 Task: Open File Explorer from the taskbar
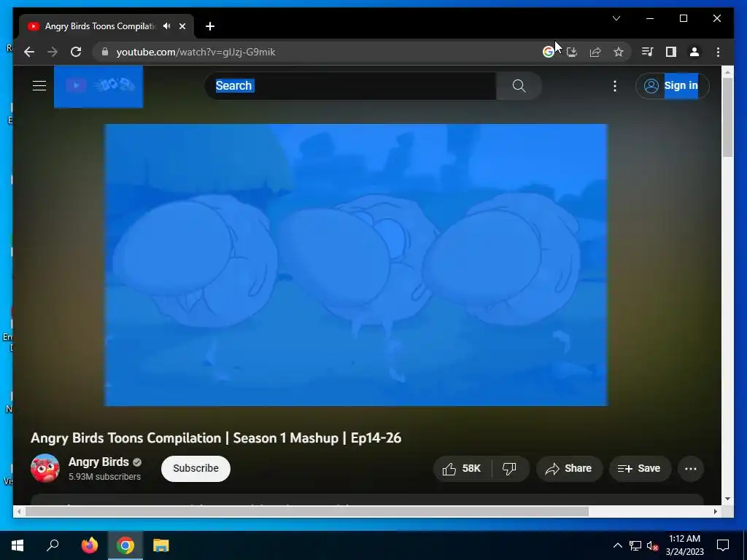click(x=161, y=545)
